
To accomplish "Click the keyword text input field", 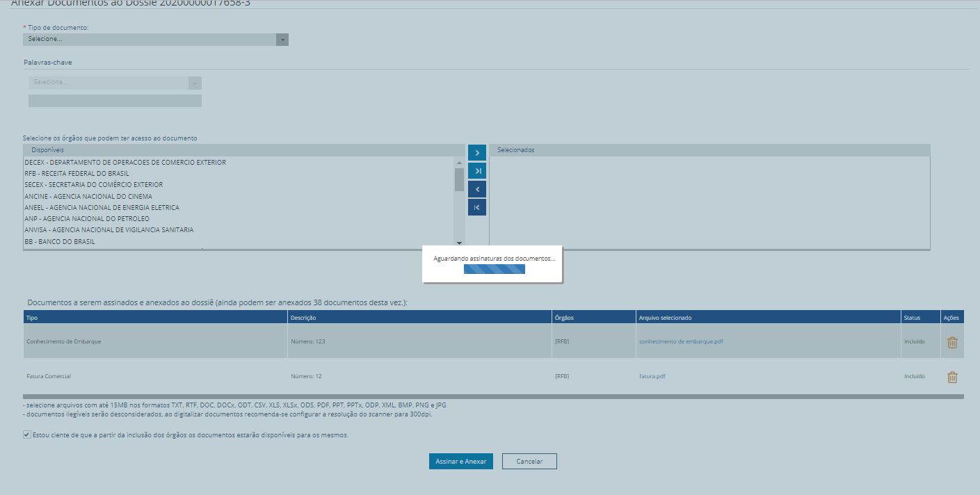I will tap(115, 102).
